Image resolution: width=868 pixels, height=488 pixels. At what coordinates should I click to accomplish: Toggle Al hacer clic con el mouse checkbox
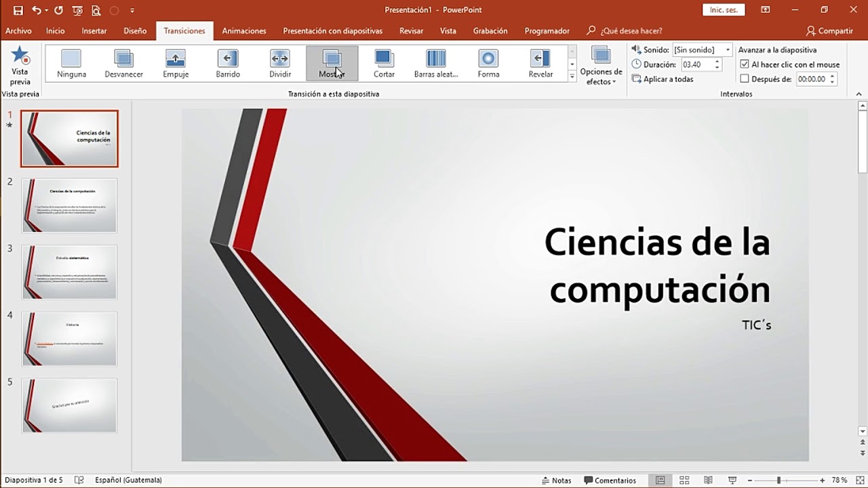[x=745, y=64]
